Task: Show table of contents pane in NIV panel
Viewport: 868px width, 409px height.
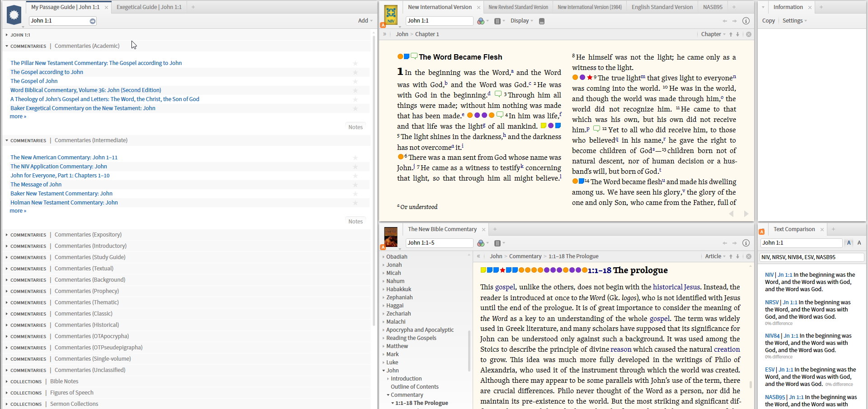Action: point(385,34)
